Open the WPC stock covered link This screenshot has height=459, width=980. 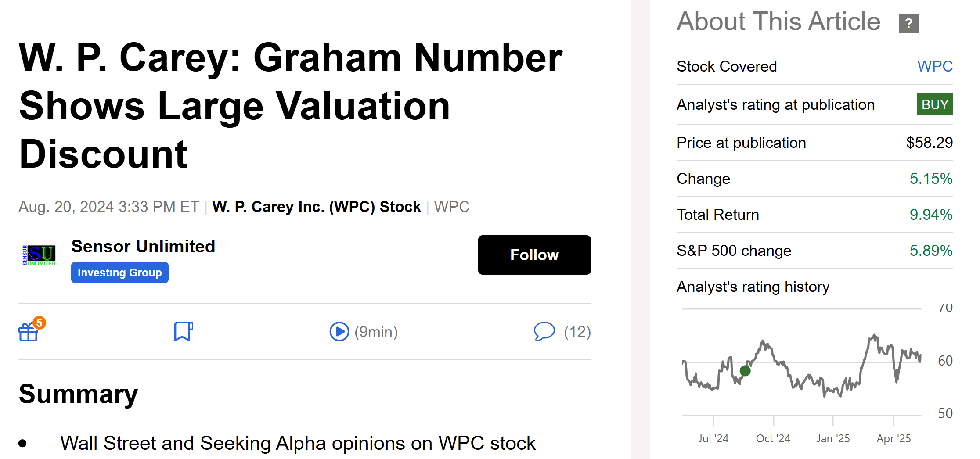tap(935, 66)
